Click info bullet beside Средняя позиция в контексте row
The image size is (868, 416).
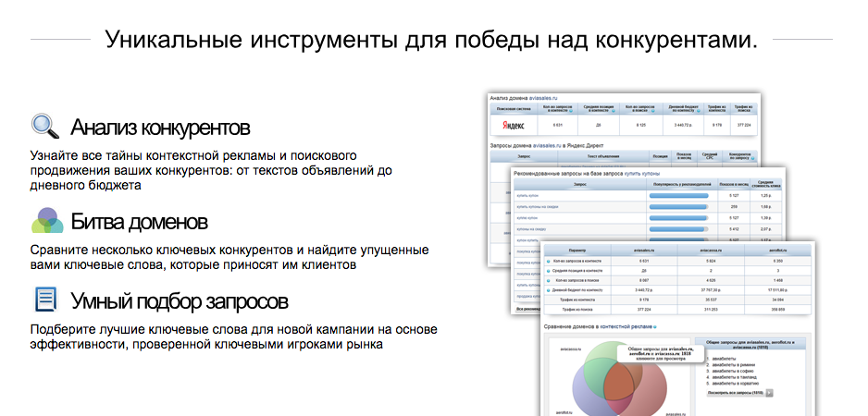(x=549, y=271)
